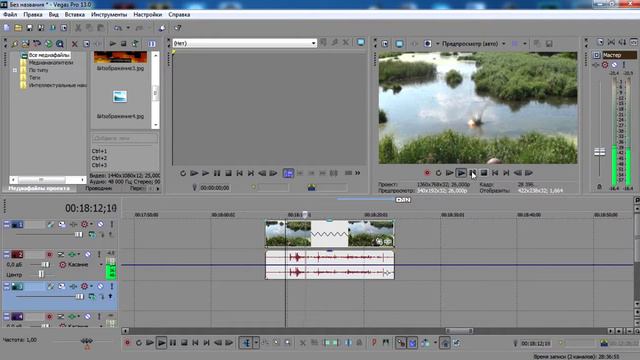Open the edit tool dropdown arrow in transport bar
640x360 pixels.
click(256, 343)
